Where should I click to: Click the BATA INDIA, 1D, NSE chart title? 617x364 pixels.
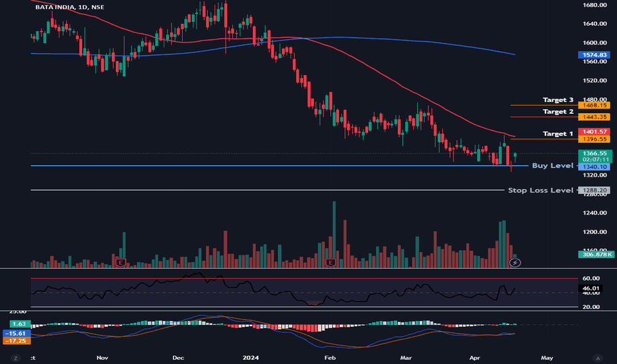coord(70,7)
